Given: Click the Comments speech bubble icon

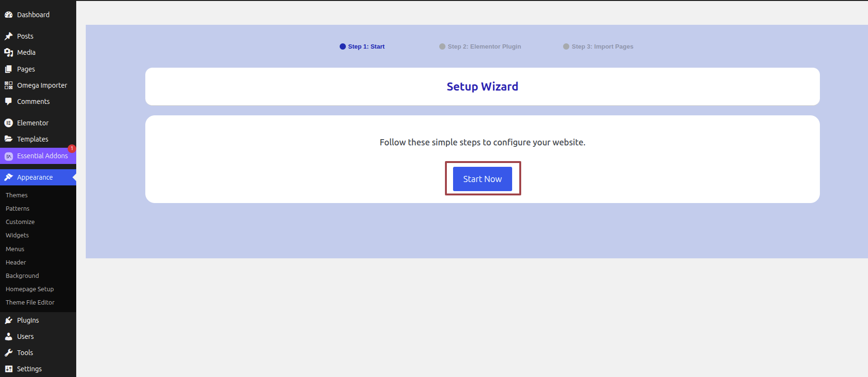Looking at the screenshot, I should pyautogui.click(x=9, y=102).
